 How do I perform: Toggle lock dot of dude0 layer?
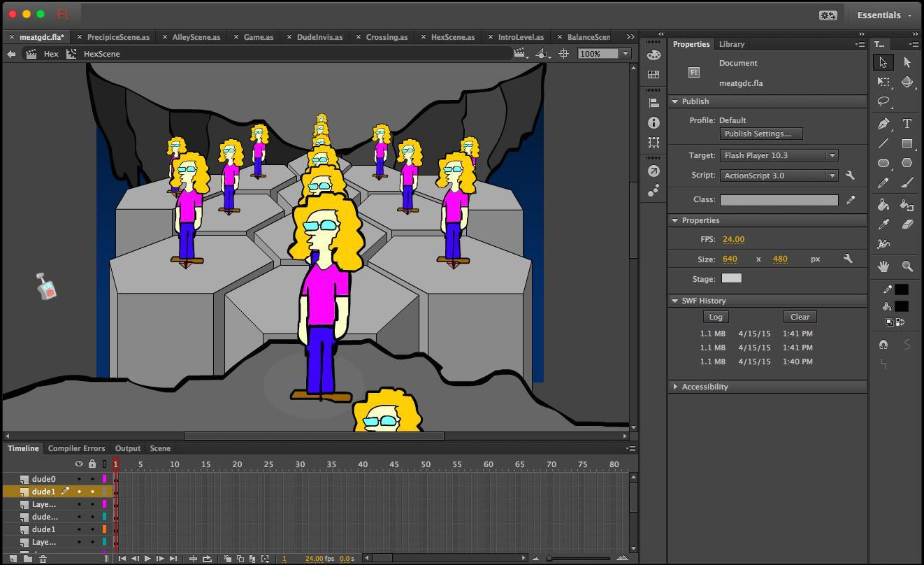[x=92, y=479]
